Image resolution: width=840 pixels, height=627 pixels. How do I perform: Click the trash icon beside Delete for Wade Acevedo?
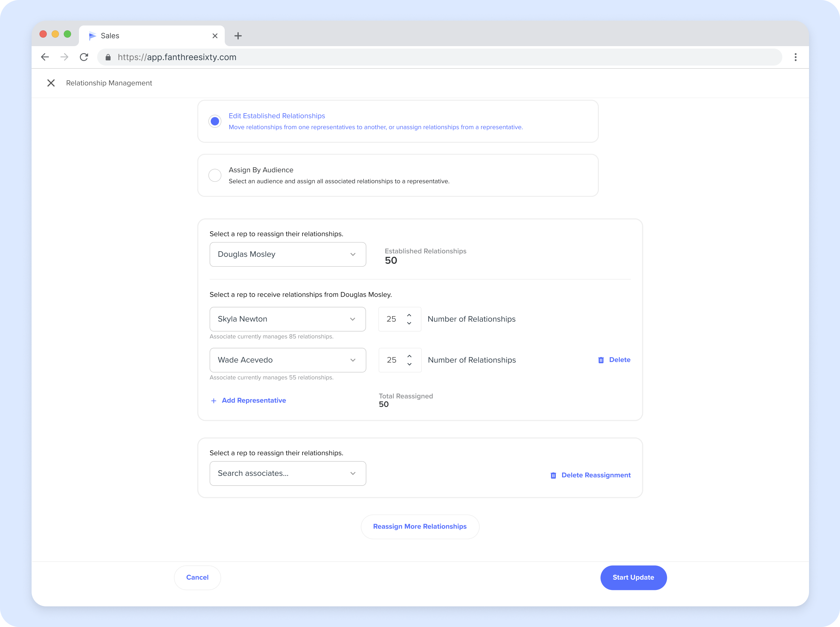[x=601, y=360]
